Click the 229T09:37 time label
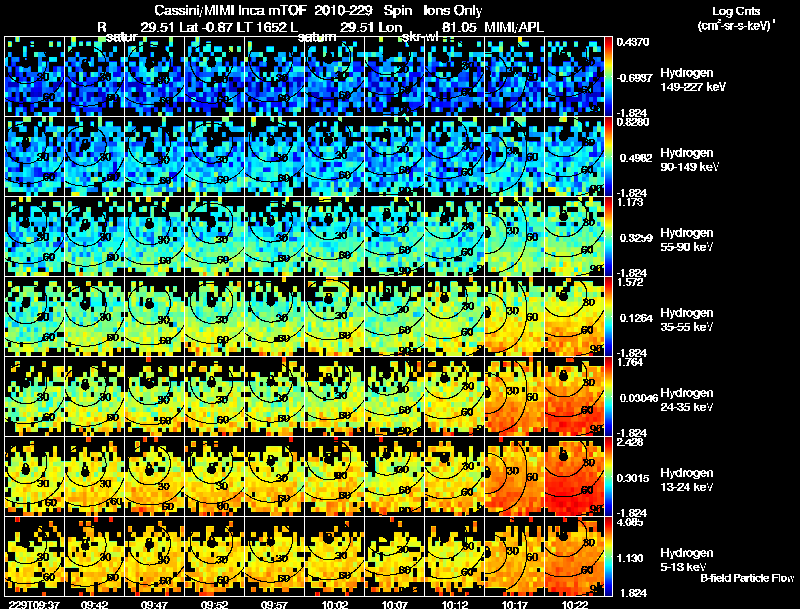This screenshot has height=609, width=800. [35, 604]
